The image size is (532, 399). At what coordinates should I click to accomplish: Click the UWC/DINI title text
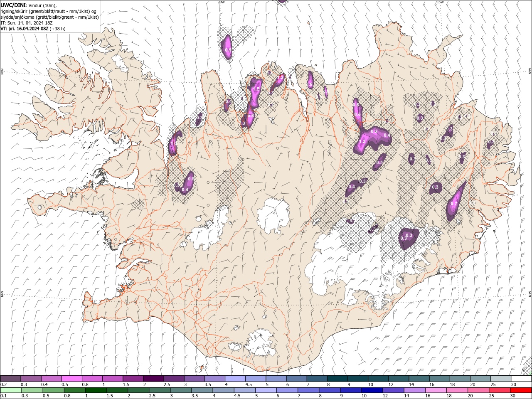coord(13,5)
